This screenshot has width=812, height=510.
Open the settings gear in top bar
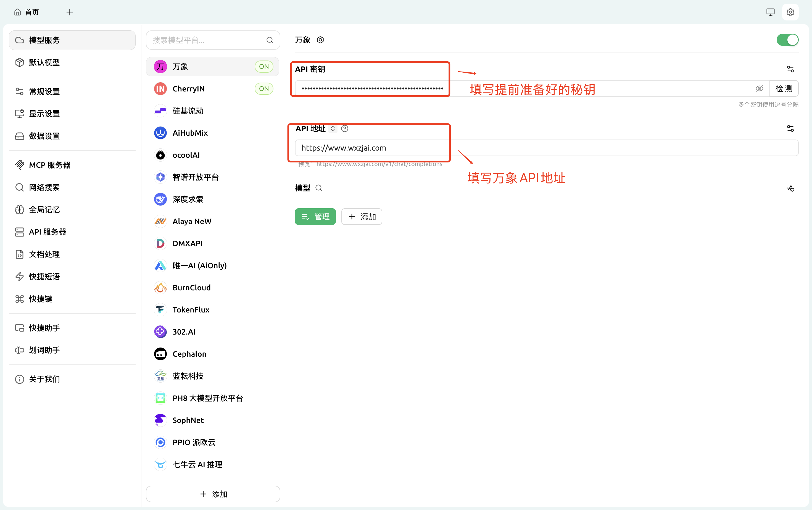(790, 12)
